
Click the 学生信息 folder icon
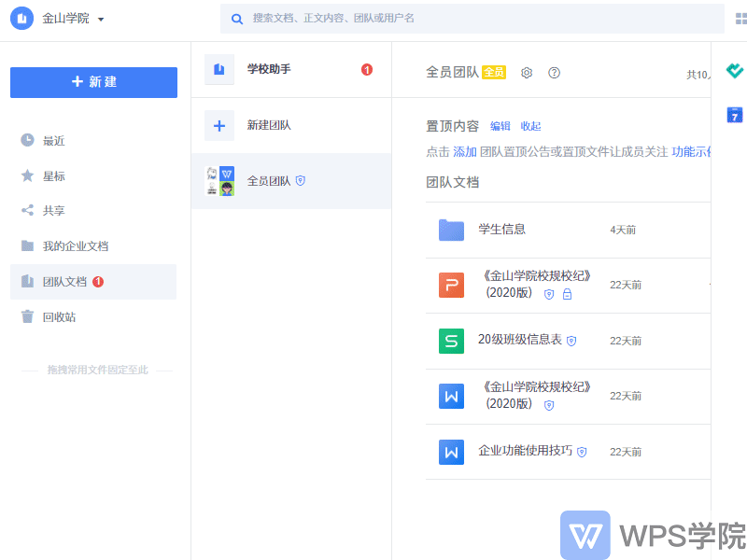click(451, 230)
